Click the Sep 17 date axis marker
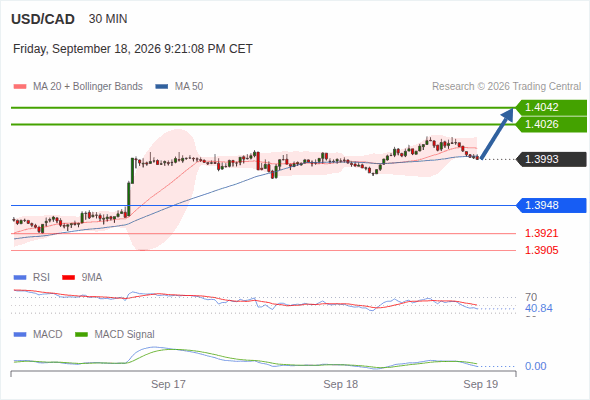590x400 pixels. pos(168,384)
